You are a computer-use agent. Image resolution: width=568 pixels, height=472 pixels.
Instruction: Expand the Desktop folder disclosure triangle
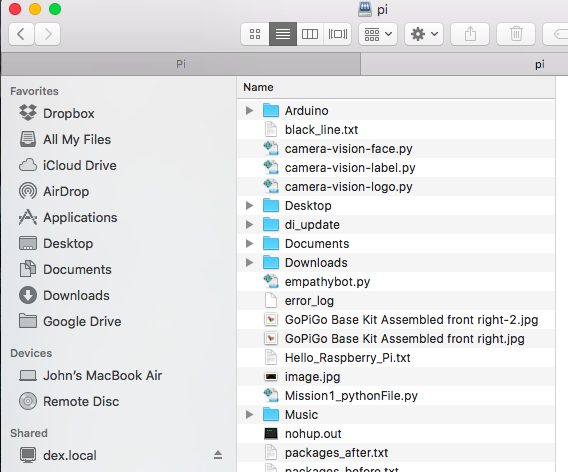[x=249, y=206]
